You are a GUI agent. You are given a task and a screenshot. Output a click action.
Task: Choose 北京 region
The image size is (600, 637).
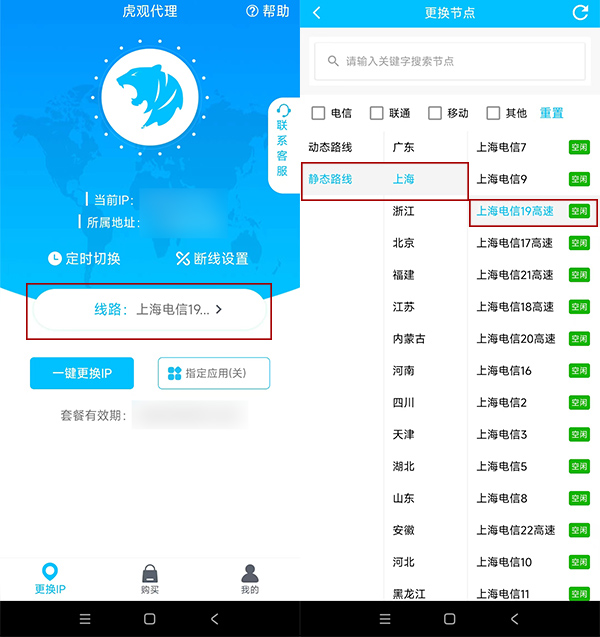(x=403, y=243)
